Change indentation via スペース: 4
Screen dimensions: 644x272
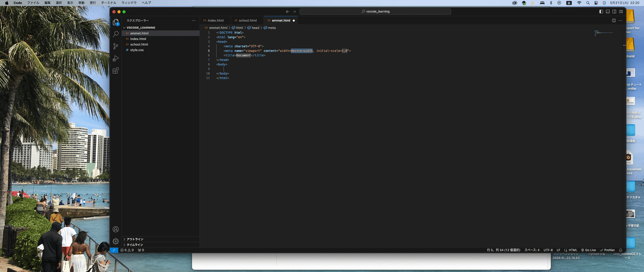pyautogui.click(x=532, y=250)
